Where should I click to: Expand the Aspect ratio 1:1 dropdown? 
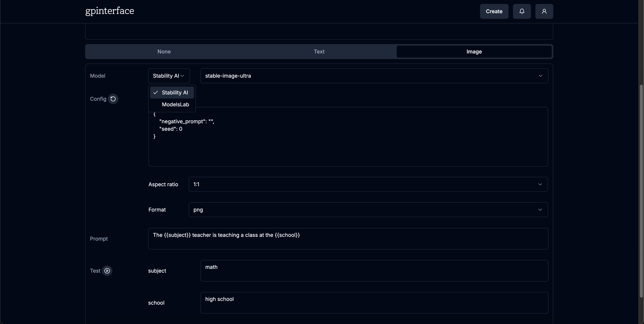pos(368,184)
